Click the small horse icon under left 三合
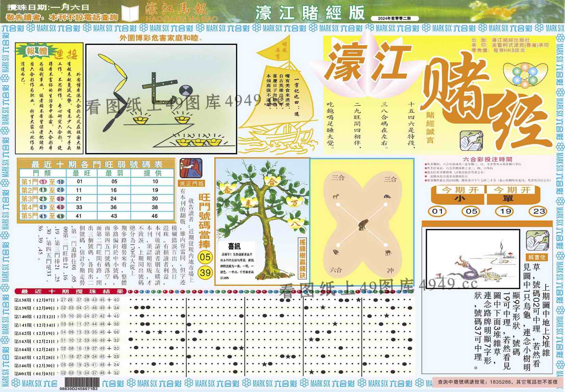The image size is (565, 392). tap(336, 197)
